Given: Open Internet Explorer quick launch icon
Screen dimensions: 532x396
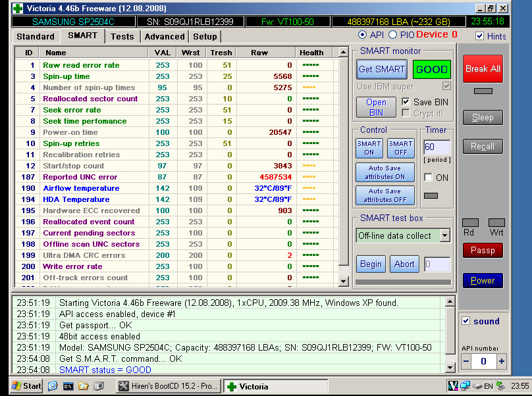Looking at the screenshot, I should point(53,386).
